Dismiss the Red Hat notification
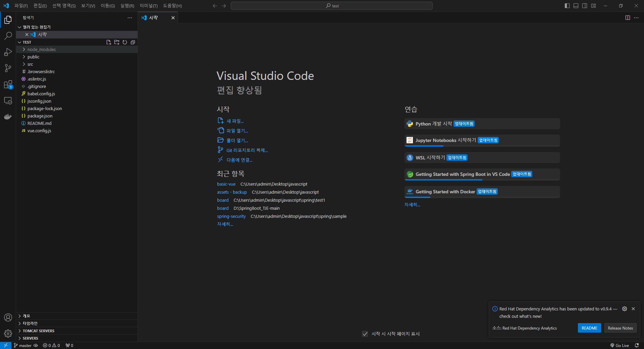Screen dimensions: 644x349 [633, 309]
